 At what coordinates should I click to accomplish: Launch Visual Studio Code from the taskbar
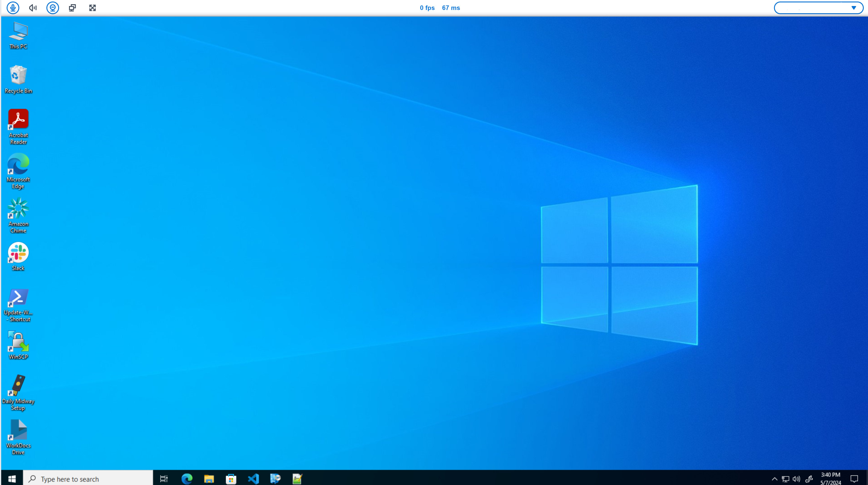(253, 478)
